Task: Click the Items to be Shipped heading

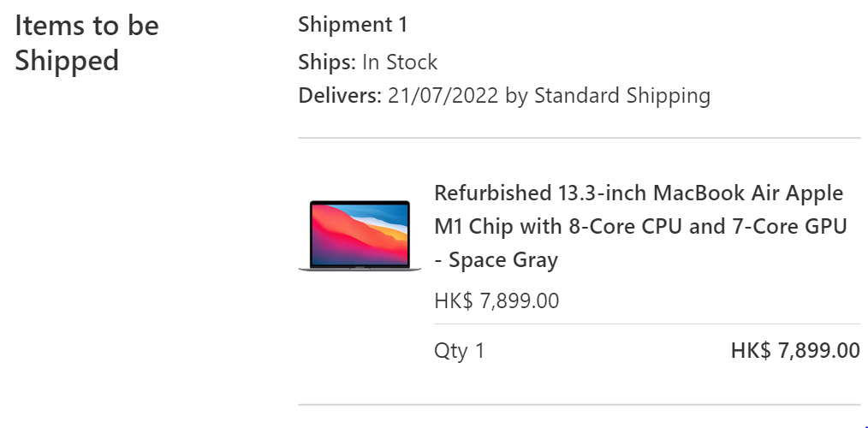Action: click(87, 43)
